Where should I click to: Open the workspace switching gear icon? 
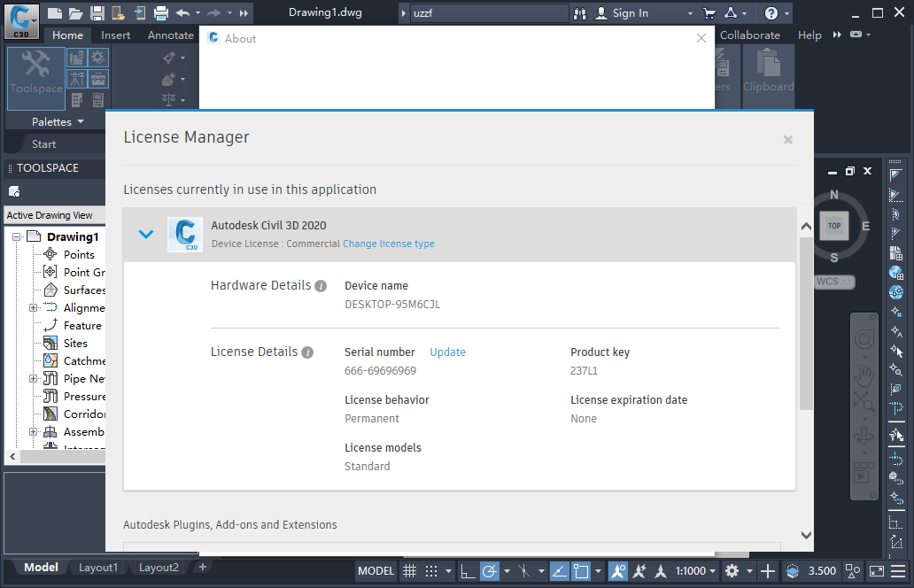point(732,571)
